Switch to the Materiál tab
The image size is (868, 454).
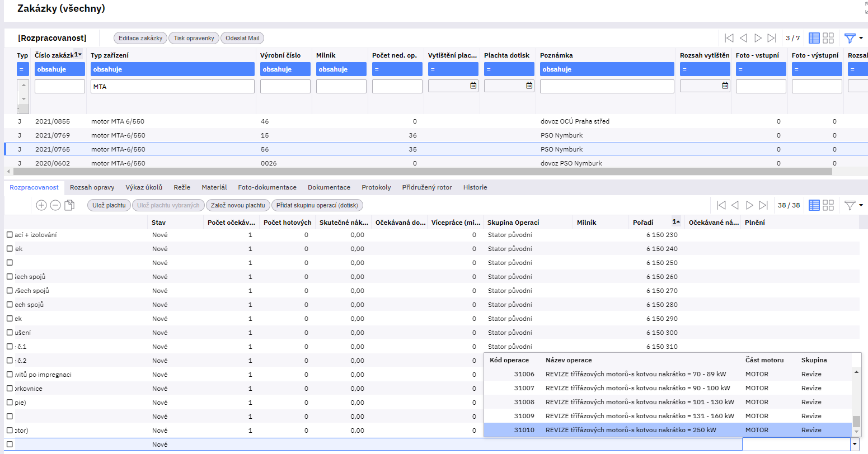pos(214,187)
